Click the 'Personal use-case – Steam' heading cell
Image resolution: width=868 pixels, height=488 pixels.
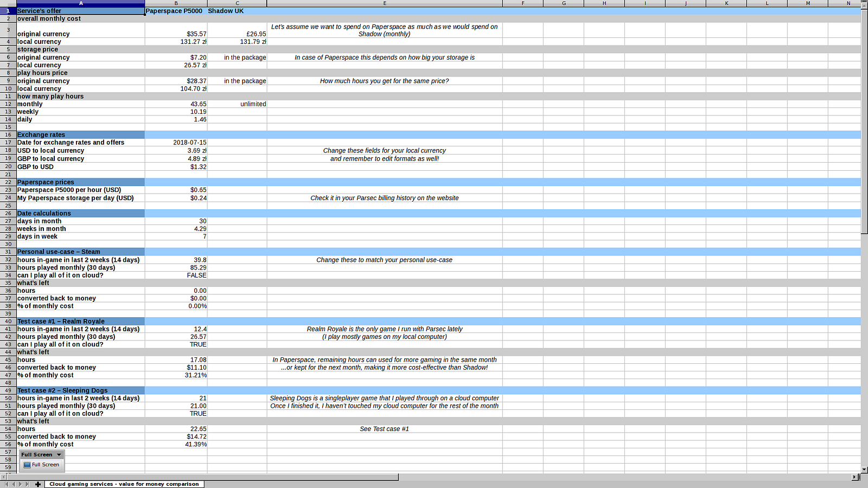click(x=81, y=252)
